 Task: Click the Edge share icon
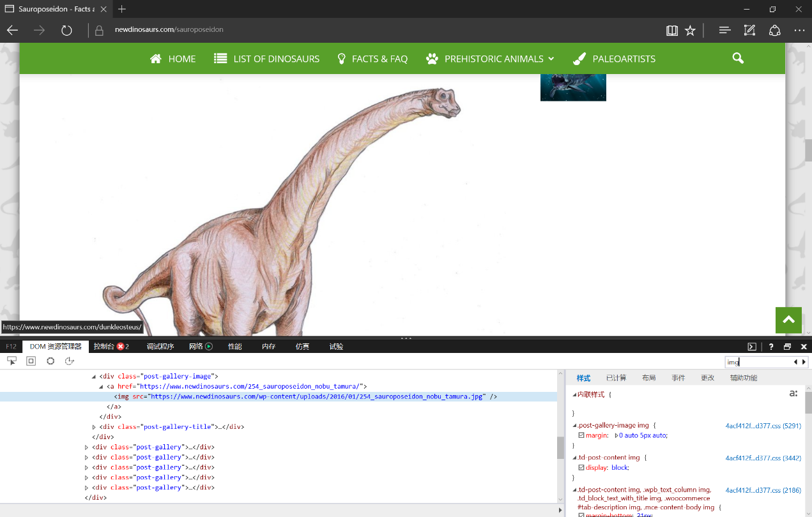[774, 30]
